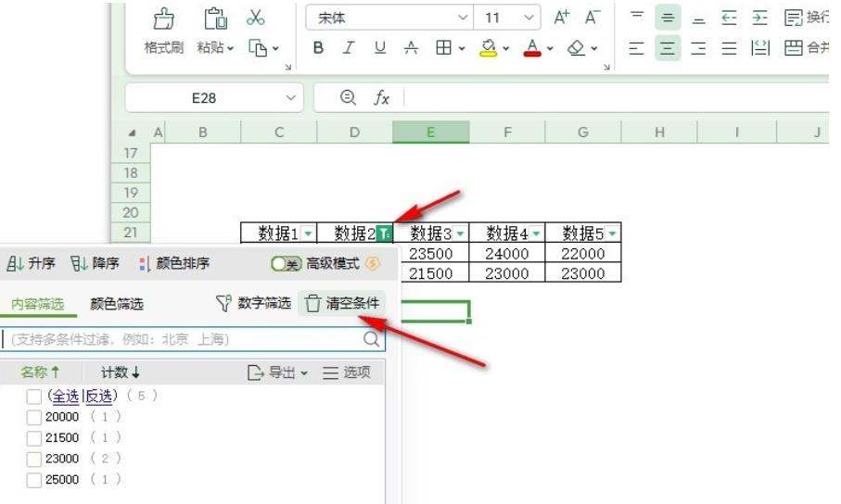Open filter dropdown on 数据1 header
The height and width of the screenshot is (504, 841).
coord(308,233)
